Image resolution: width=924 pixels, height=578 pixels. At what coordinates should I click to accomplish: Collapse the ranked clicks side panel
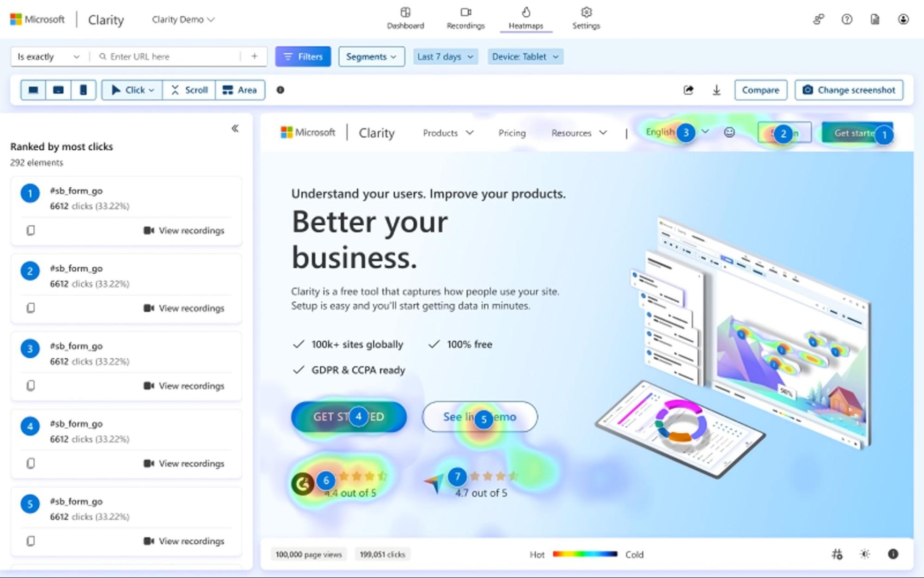pos(235,129)
